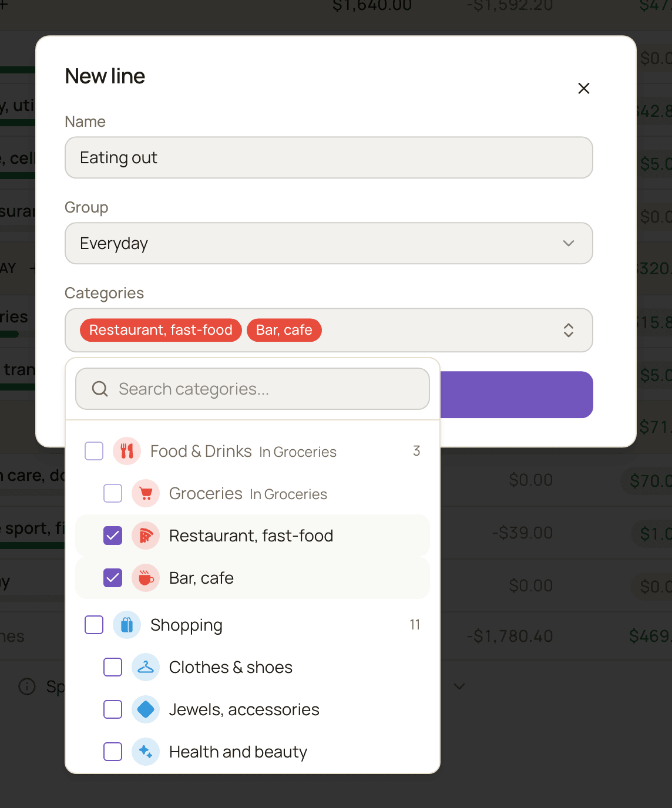Check the Food & Drinks checkbox
This screenshot has height=808, width=672.
click(x=94, y=451)
